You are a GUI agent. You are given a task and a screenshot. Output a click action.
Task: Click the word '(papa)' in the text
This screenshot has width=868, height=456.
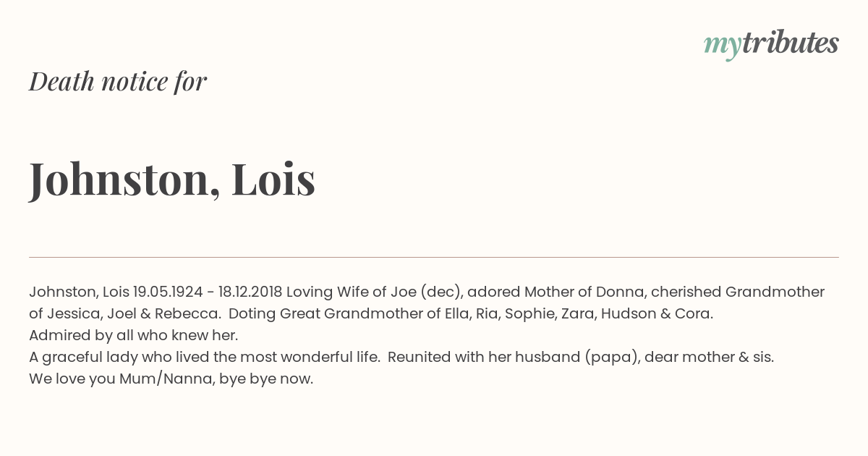[612, 358]
